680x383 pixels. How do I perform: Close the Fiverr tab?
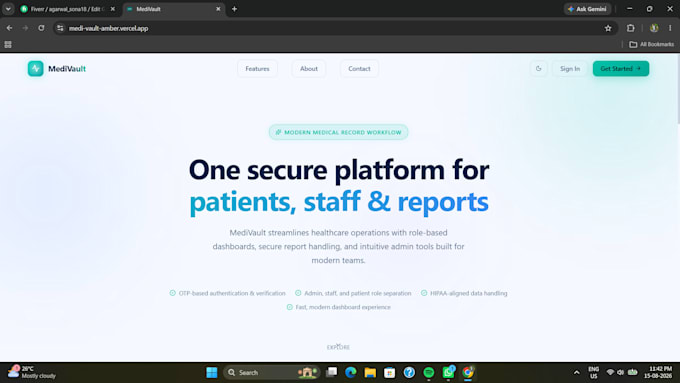pos(113,9)
